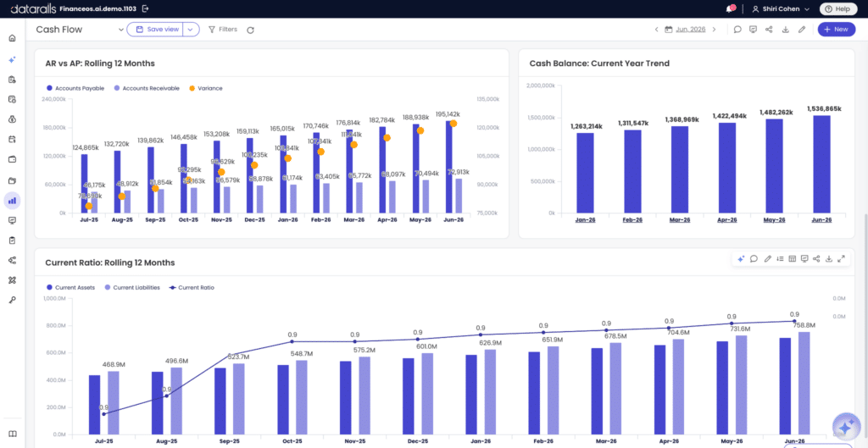The width and height of the screenshot is (868, 448).
Task: Click the New button
Action: [x=837, y=30]
